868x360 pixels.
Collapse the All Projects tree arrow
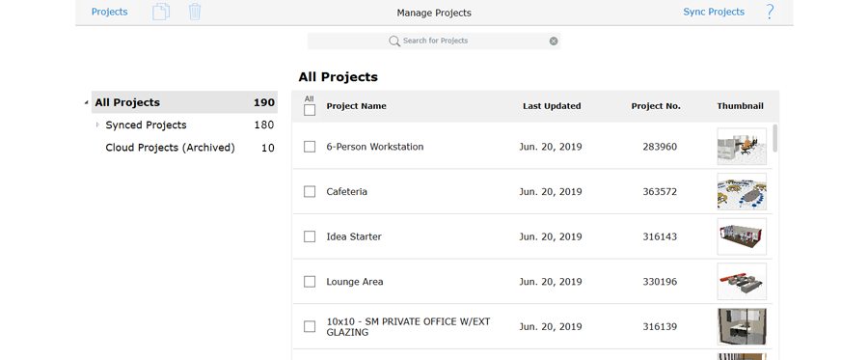86,102
